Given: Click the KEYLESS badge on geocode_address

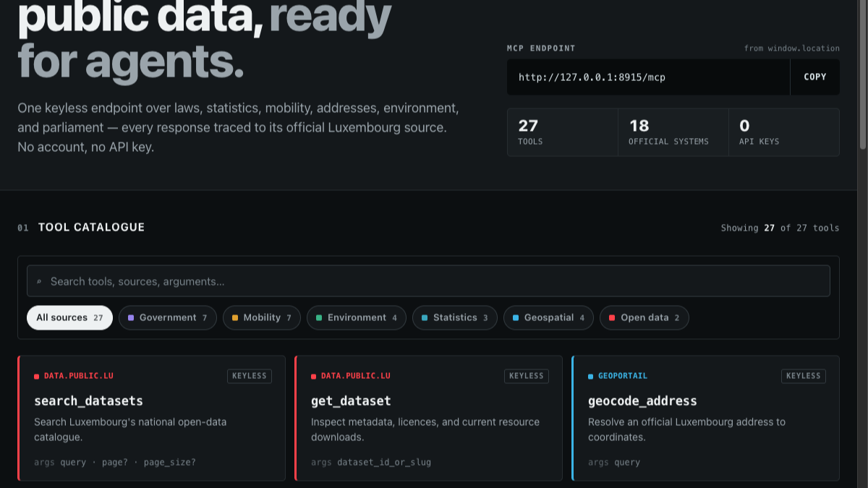Looking at the screenshot, I should pyautogui.click(x=804, y=376).
